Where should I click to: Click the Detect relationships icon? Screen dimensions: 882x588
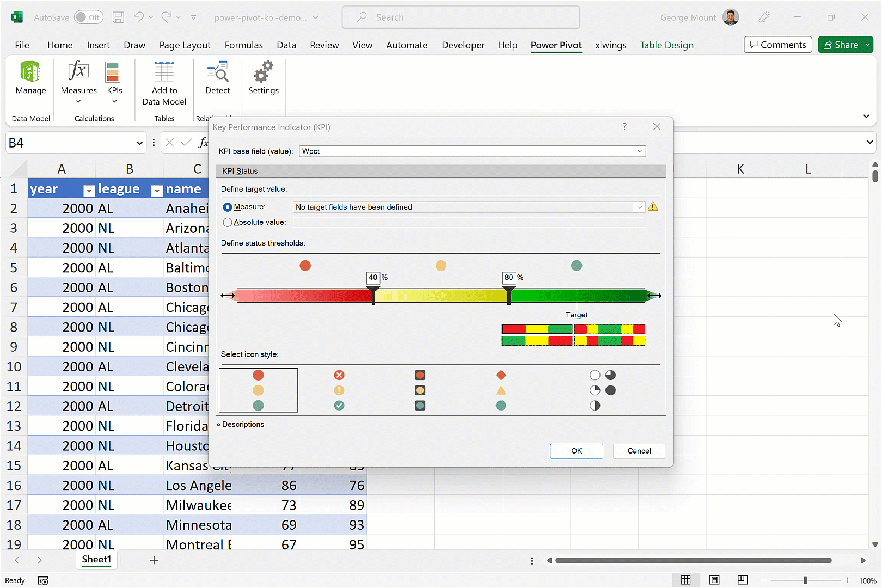click(217, 72)
